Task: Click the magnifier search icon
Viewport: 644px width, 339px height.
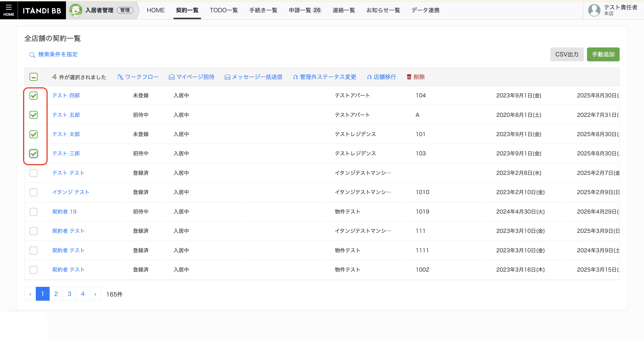Action: [x=32, y=55]
